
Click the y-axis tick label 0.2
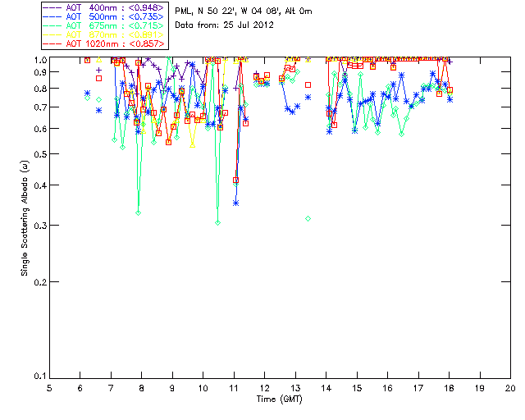coord(37,282)
